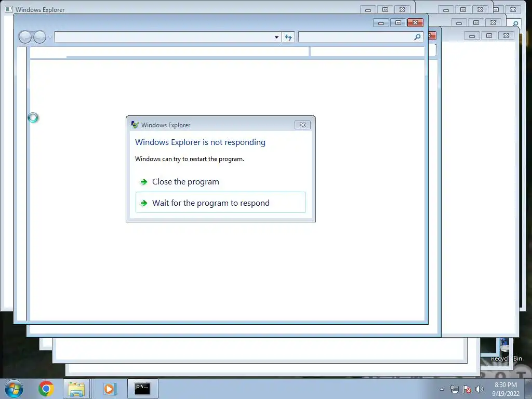Close the "not responding" dialog
This screenshot has width=532, height=399.
302,125
